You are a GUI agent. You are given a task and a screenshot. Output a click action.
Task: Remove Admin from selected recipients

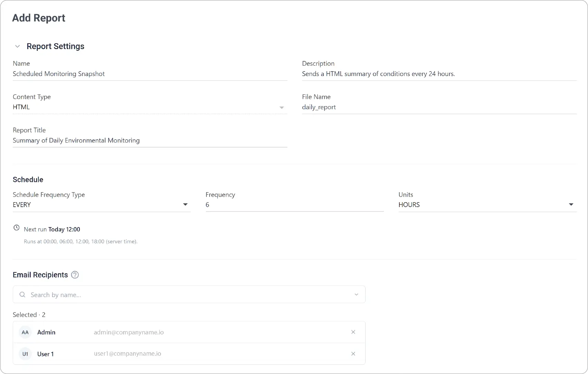[353, 332]
